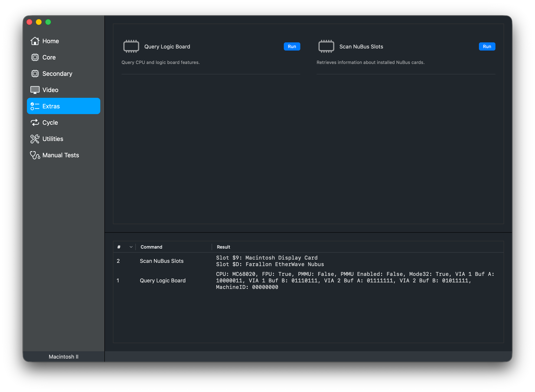Click the Core chip icon
Screen dimensions: 535x392
35,57
